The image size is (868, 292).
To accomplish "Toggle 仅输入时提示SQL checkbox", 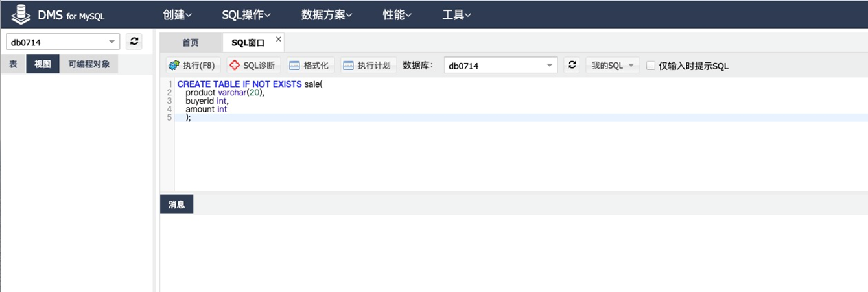I will [651, 66].
